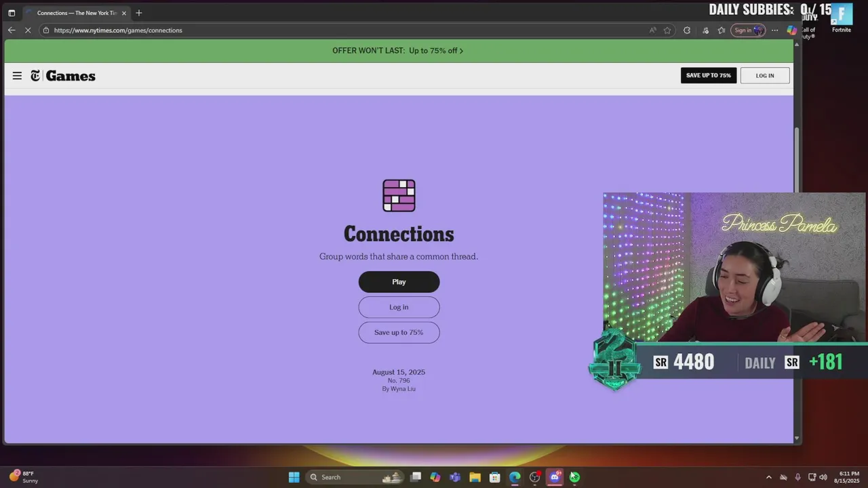868x488 pixels.
Task: Open the NYT Games hamburger menu
Action: pyautogui.click(x=17, y=76)
